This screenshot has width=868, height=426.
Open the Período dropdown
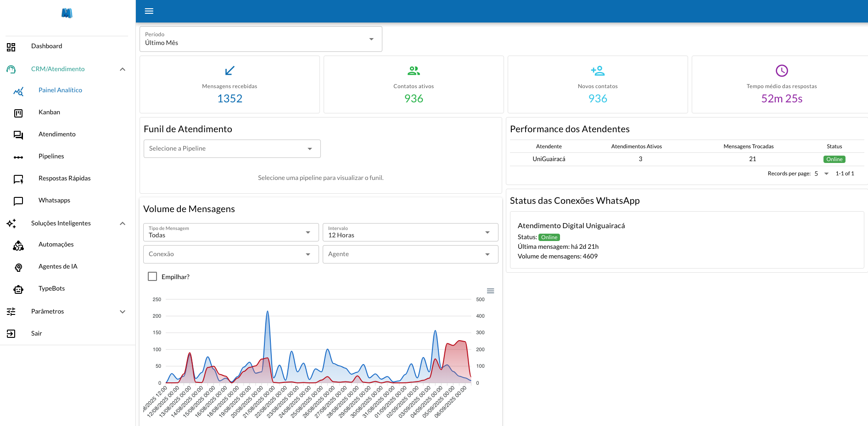point(261,39)
